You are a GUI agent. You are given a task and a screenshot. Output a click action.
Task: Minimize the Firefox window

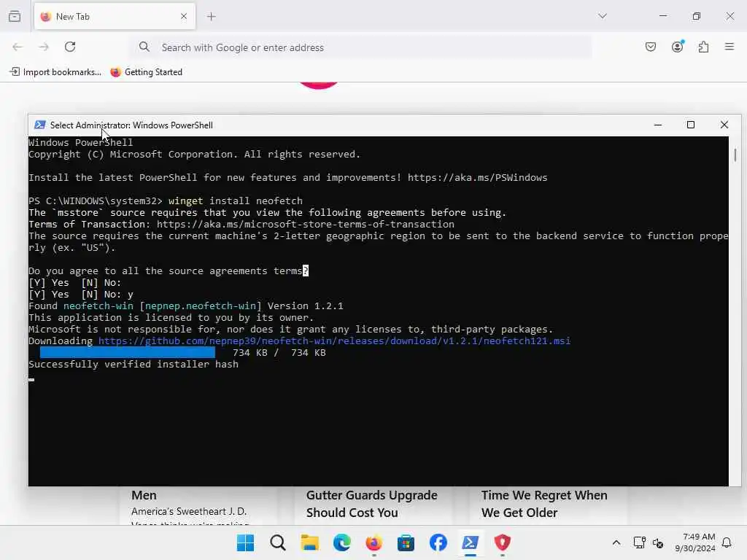point(663,16)
